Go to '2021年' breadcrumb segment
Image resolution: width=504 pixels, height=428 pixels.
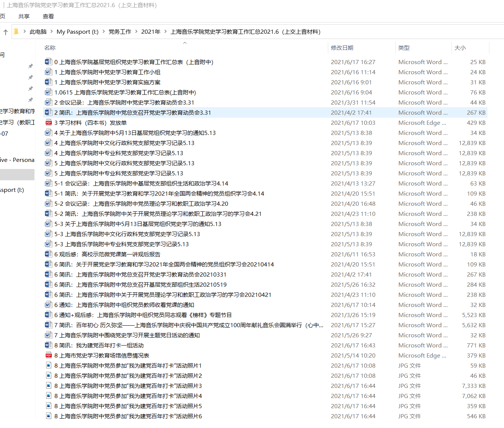pyautogui.click(x=151, y=32)
